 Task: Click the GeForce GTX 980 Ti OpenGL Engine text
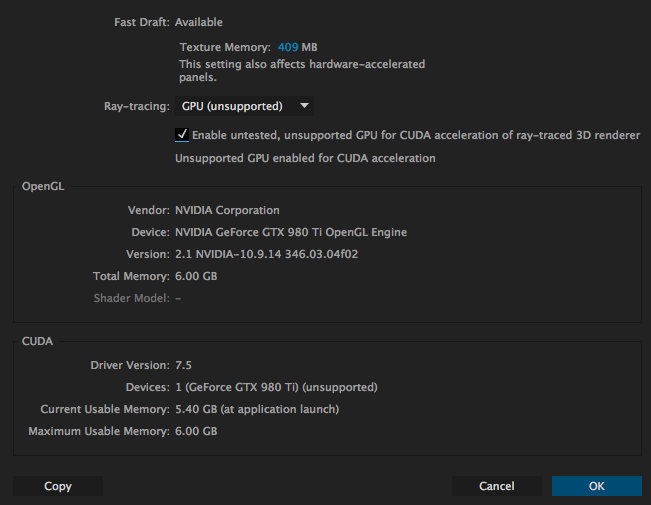pyautogui.click(x=290, y=232)
